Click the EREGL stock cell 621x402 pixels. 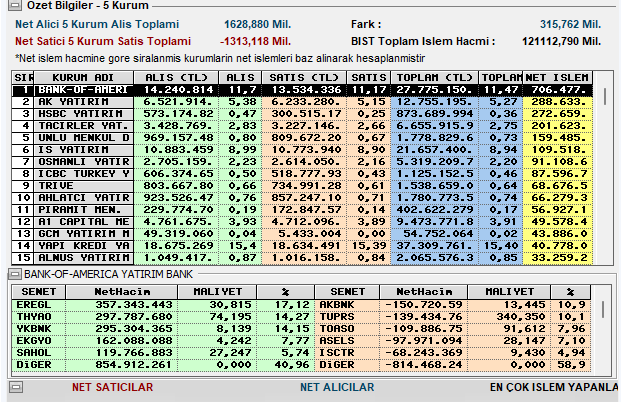click(38, 305)
